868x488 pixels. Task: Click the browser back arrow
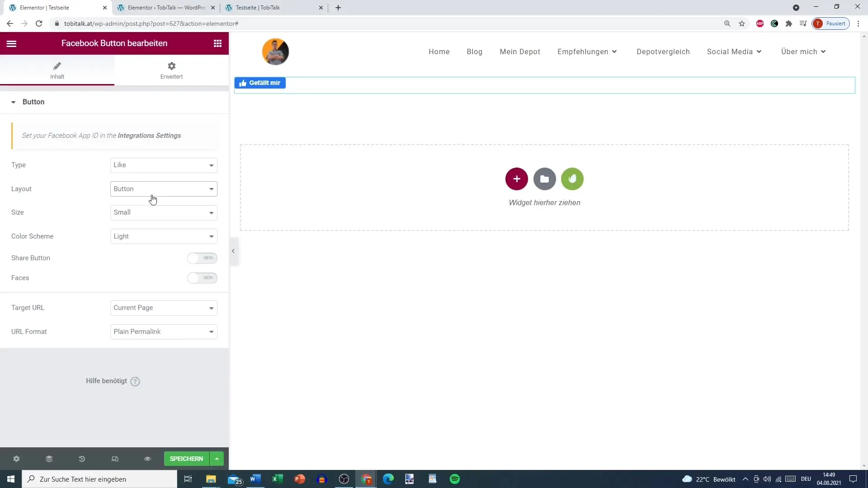point(10,23)
